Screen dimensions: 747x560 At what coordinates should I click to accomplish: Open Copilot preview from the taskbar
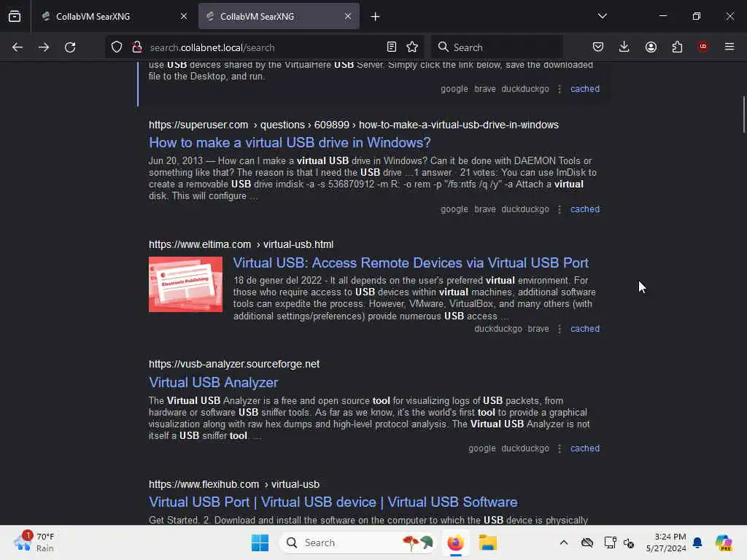[723, 542]
